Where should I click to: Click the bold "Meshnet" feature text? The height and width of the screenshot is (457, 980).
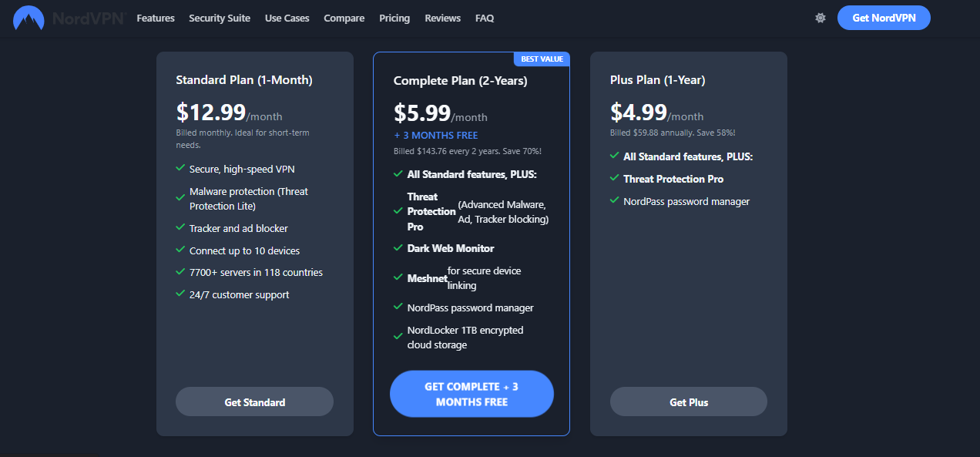[427, 278]
